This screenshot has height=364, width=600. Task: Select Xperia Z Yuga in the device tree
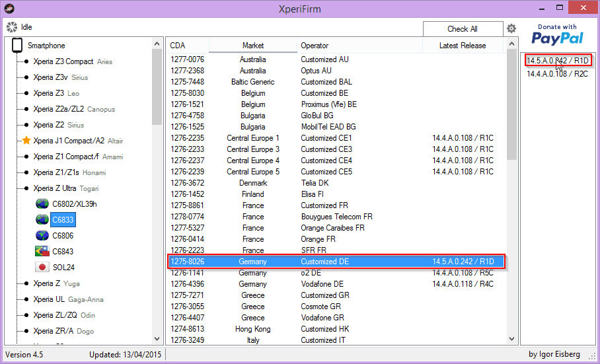(56, 283)
